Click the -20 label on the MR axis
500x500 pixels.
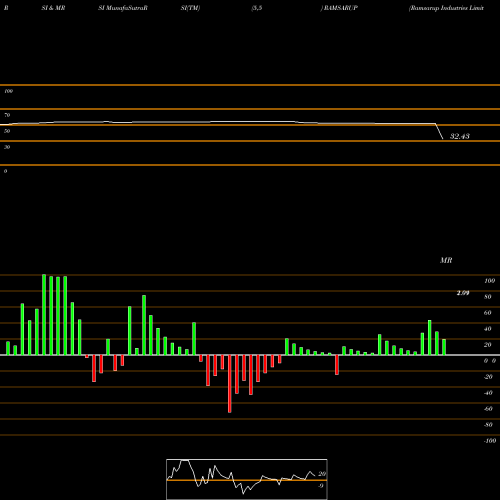(488, 377)
